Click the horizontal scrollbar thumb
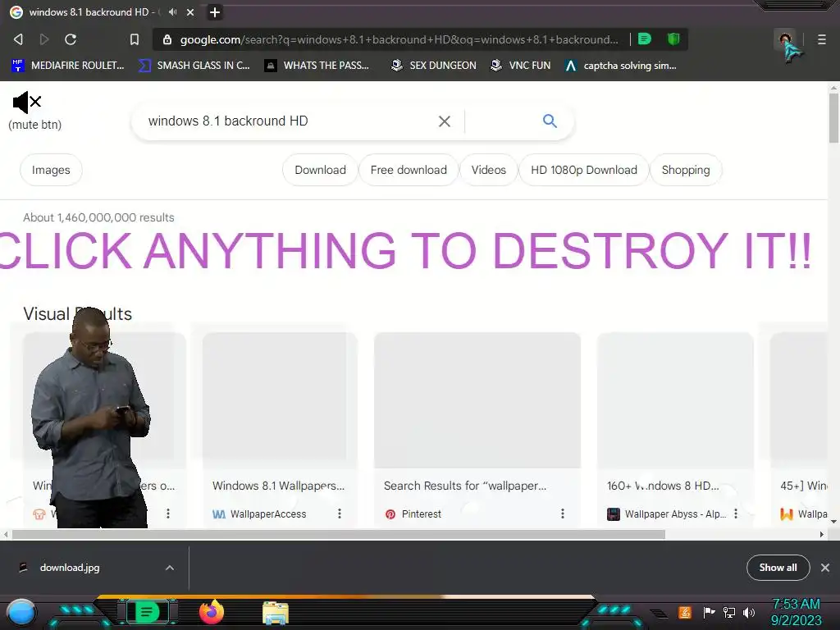This screenshot has height=630, width=840. (339, 535)
